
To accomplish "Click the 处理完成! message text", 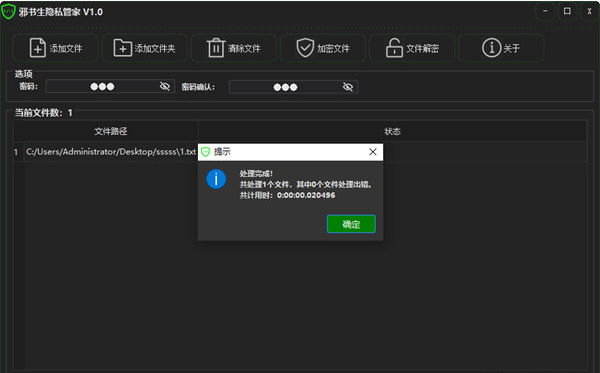I will pyautogui.click(x=256, y=174).
